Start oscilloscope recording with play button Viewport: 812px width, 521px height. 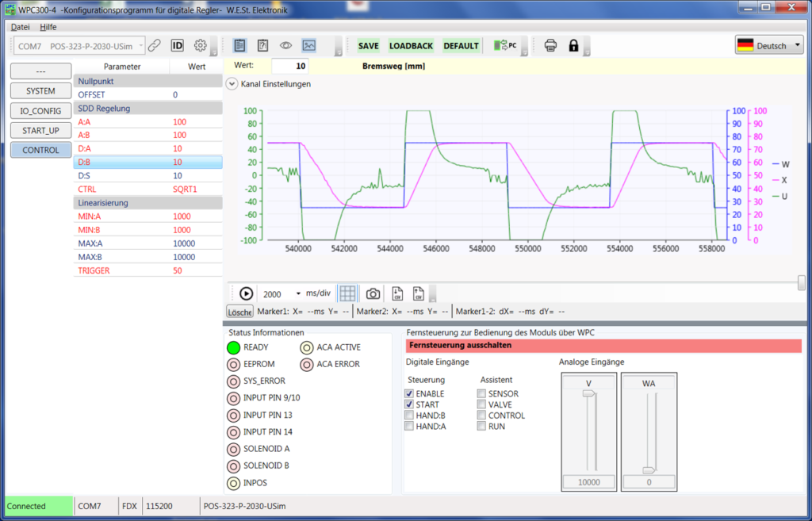[246, 293]
